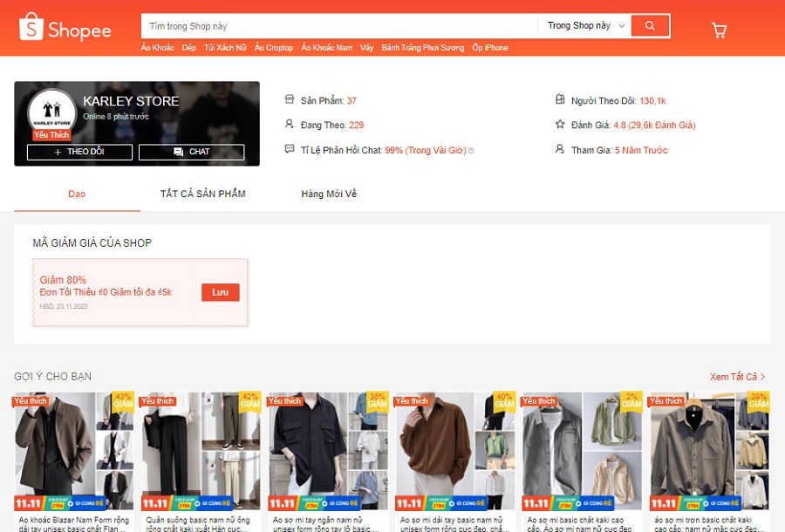
Task: Open the black short-sleeve shirt product thumbnail
Action: [327, 451]
